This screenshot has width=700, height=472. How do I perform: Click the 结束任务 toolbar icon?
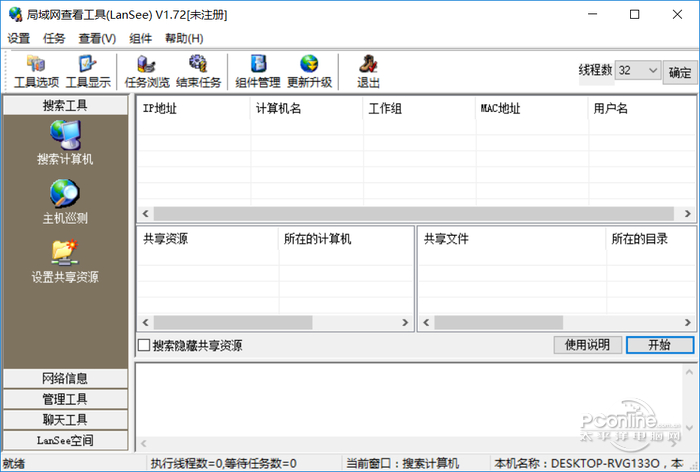[198, 71]
